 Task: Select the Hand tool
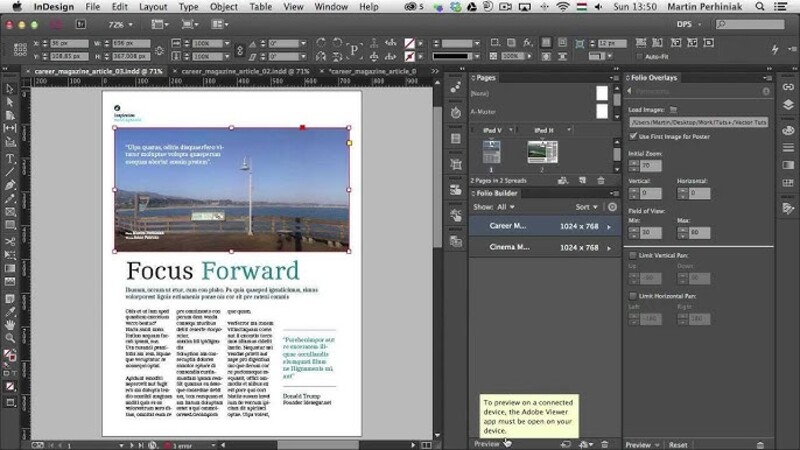coord(10,324)
